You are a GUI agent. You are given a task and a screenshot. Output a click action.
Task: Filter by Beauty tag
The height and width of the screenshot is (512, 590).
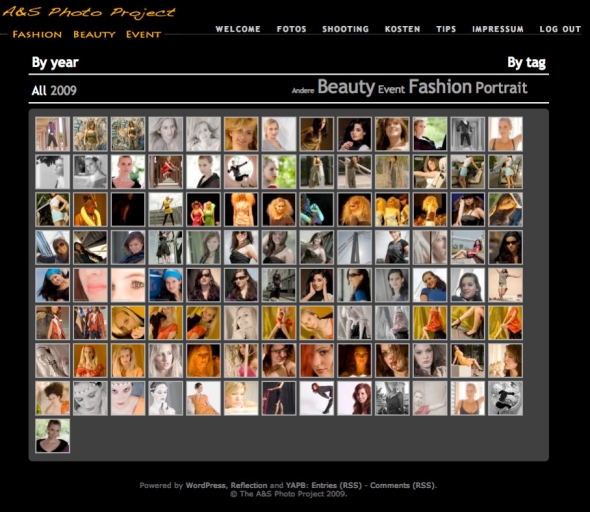click(x=346, y=87)
